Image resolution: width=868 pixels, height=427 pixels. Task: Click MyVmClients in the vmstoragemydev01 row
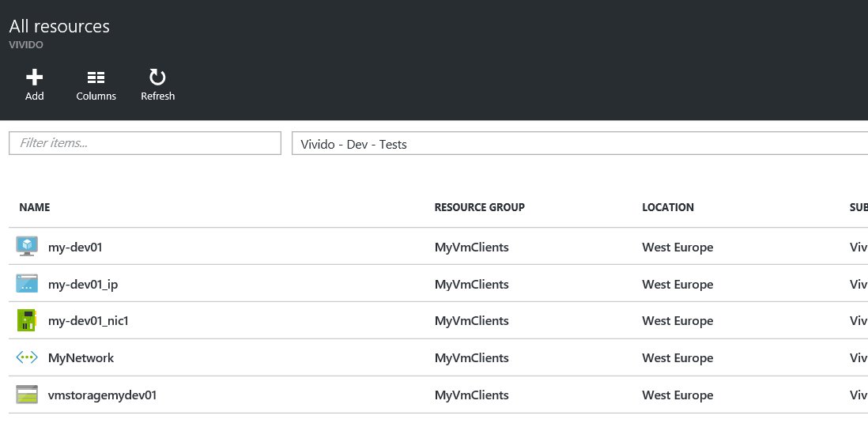pyautogui.click(x=472, y=395)
